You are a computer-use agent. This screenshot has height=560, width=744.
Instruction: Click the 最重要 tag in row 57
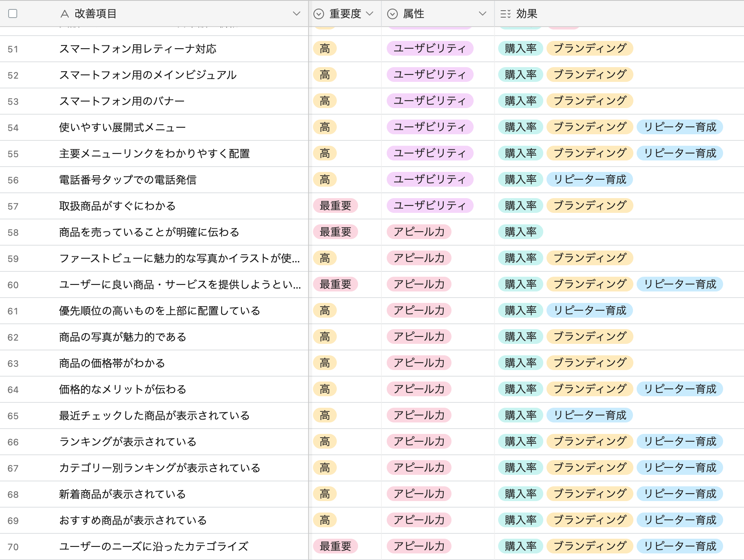336,205
